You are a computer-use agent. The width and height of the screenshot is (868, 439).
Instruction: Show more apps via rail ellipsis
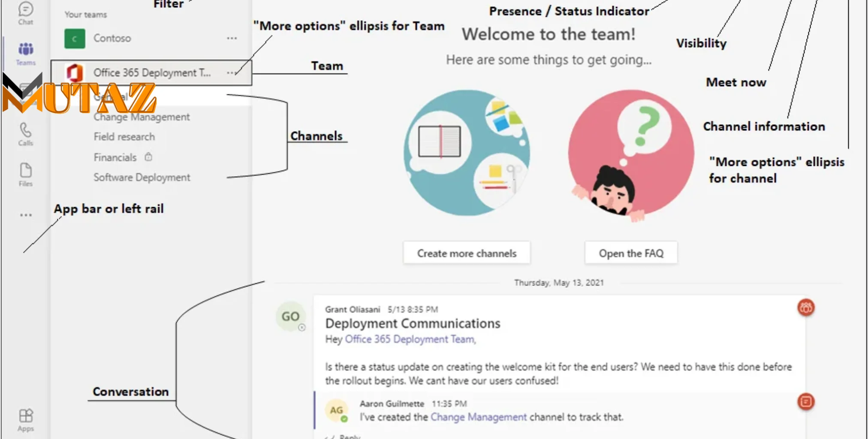[26, 215]
